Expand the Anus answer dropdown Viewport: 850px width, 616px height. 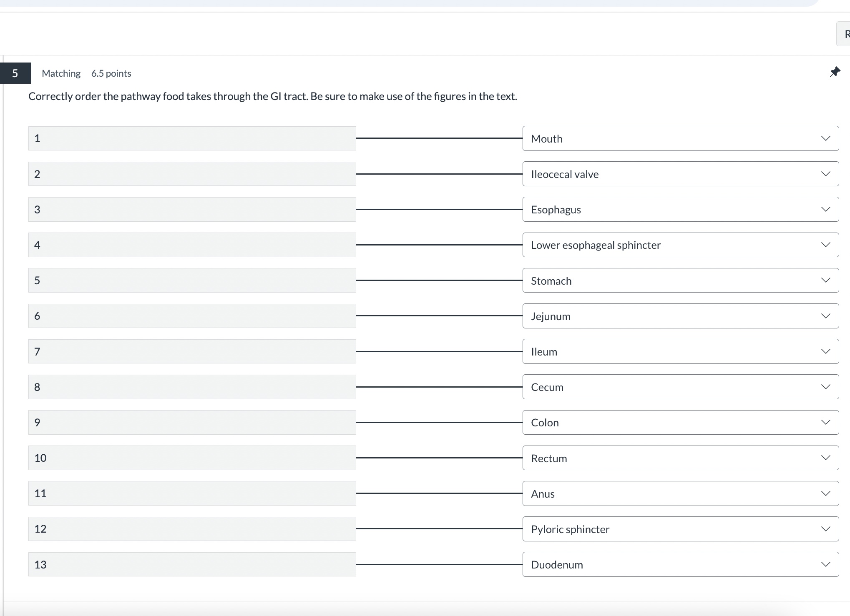point(826,493)
